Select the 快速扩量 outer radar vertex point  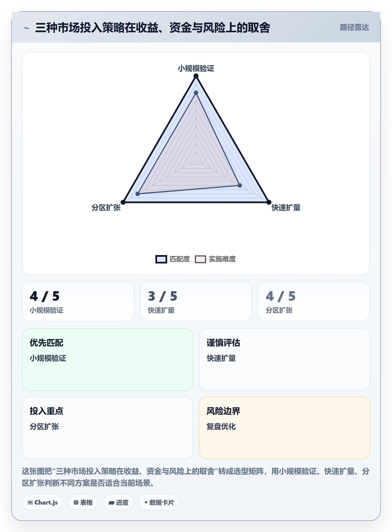tap(269, 202)
